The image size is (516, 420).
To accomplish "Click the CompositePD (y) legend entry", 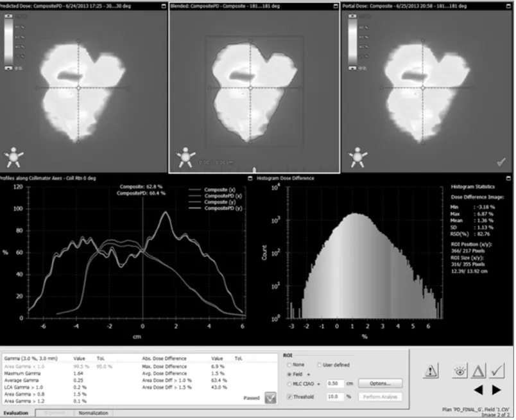I will click(x=216, y=209).
